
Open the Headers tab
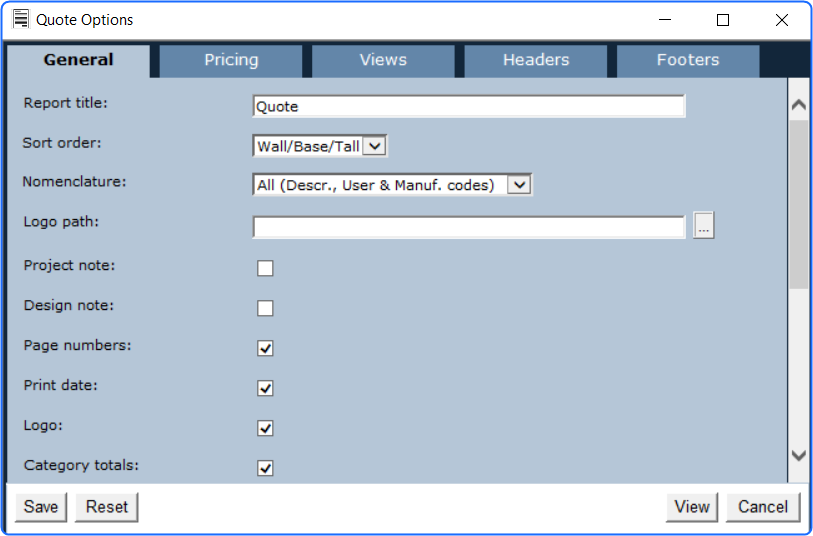[x=536, y=60]
